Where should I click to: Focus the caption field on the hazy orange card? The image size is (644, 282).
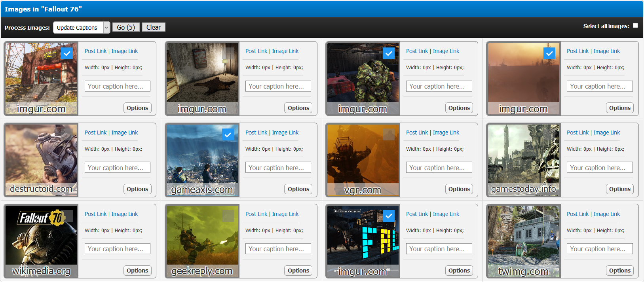click(600, 86)
